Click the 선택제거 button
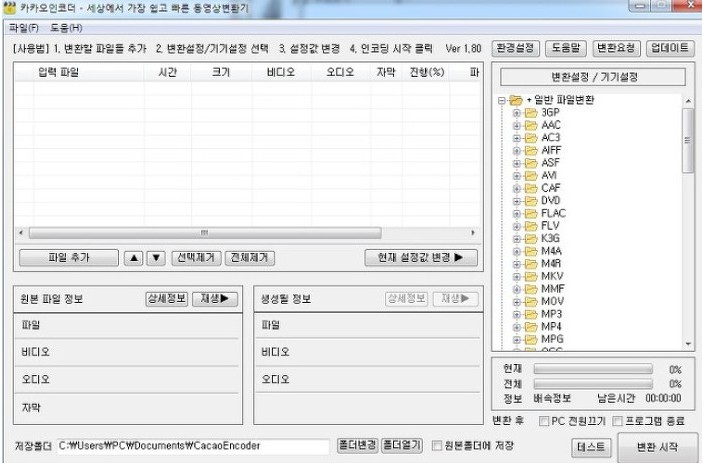 pos(196,258)
